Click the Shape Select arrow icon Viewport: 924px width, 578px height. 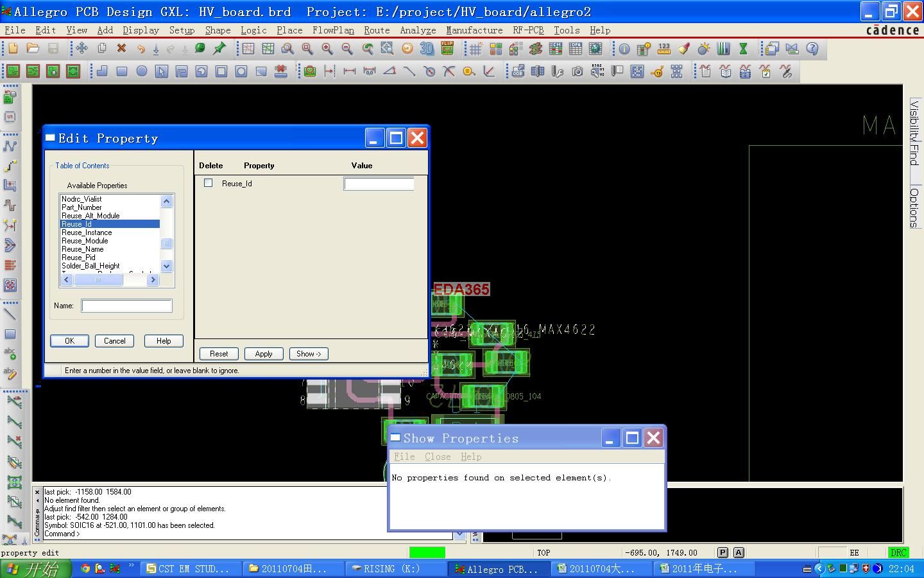(x=161, y=71)
